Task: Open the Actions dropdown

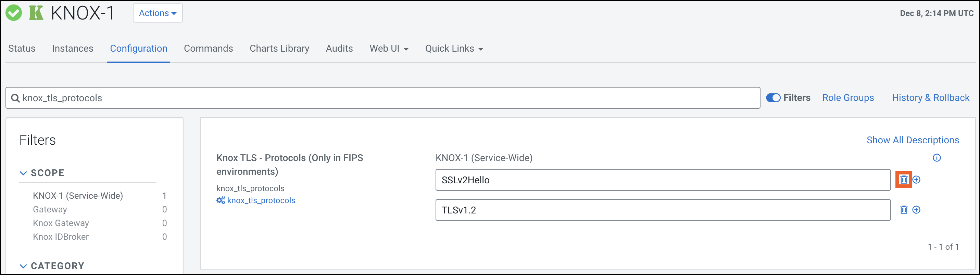Action: click(x=158, y=13)
